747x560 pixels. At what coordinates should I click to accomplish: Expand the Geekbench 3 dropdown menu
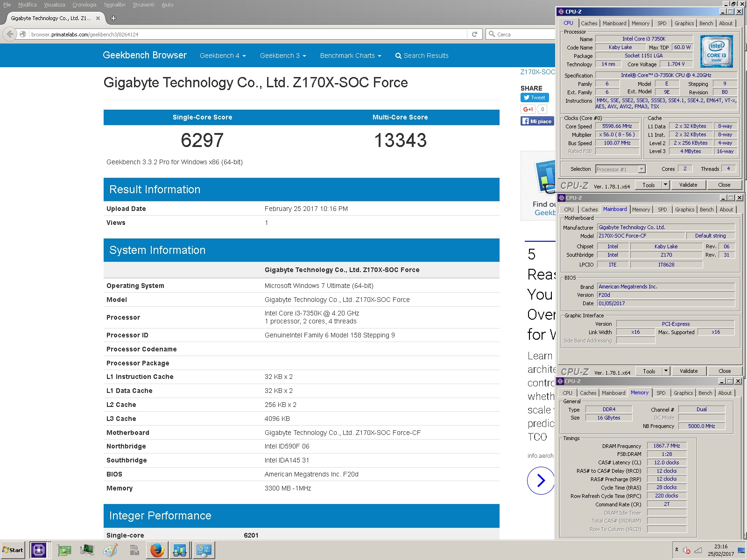click(283, 56)
